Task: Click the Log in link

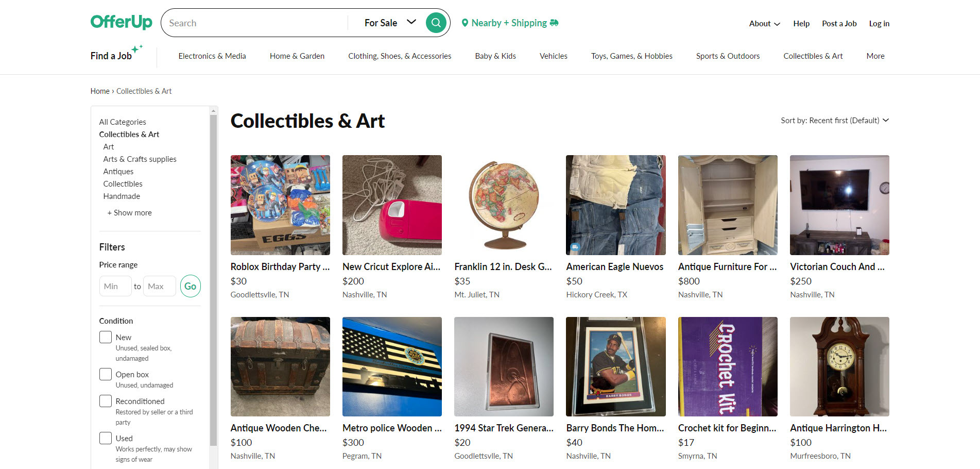Action: point(879,23)
